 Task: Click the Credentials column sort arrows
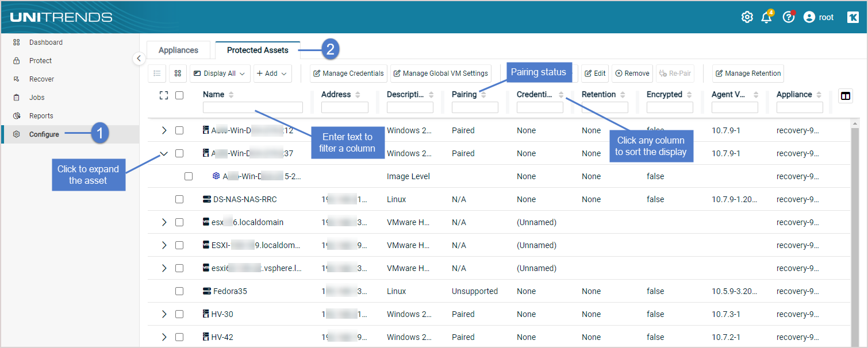click(561, 95)
